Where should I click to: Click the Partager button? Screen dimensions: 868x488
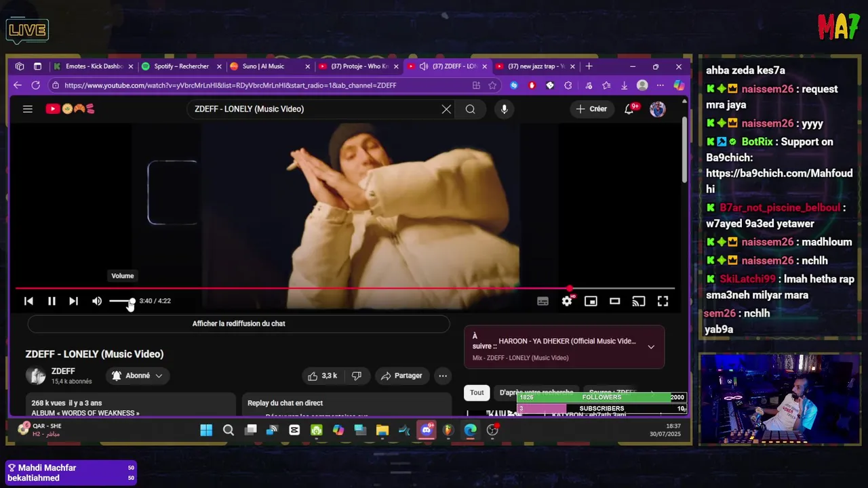click(x=401, y=375)
